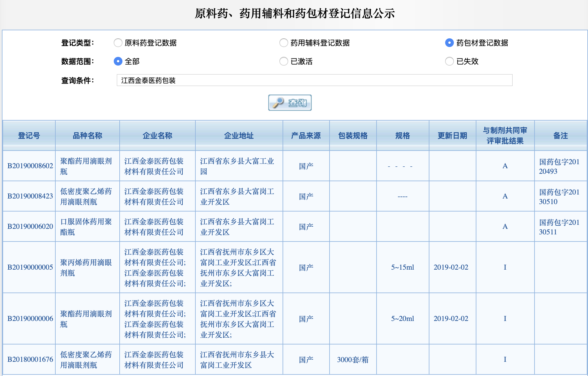Open registration number B20190000006
This screenshot has height=376, width=588.
point(30,318)
